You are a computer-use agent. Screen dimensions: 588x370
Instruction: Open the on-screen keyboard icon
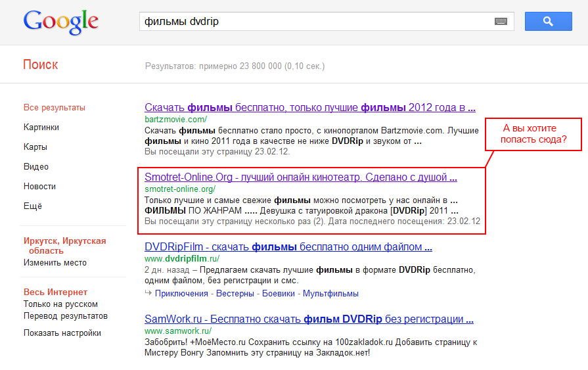pyautogui.click(x=501, y=22)
